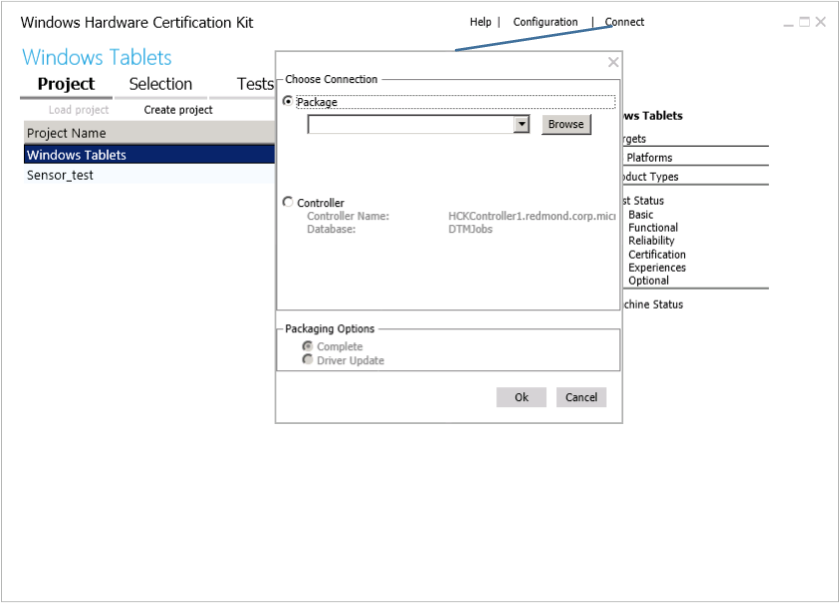840x603 pixels.
Task: Choose the Controller connection option
Action: [289, 202]
